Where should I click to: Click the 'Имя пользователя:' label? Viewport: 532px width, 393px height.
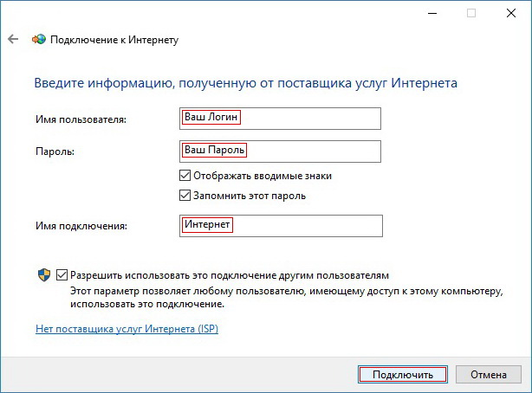point(81,119)
